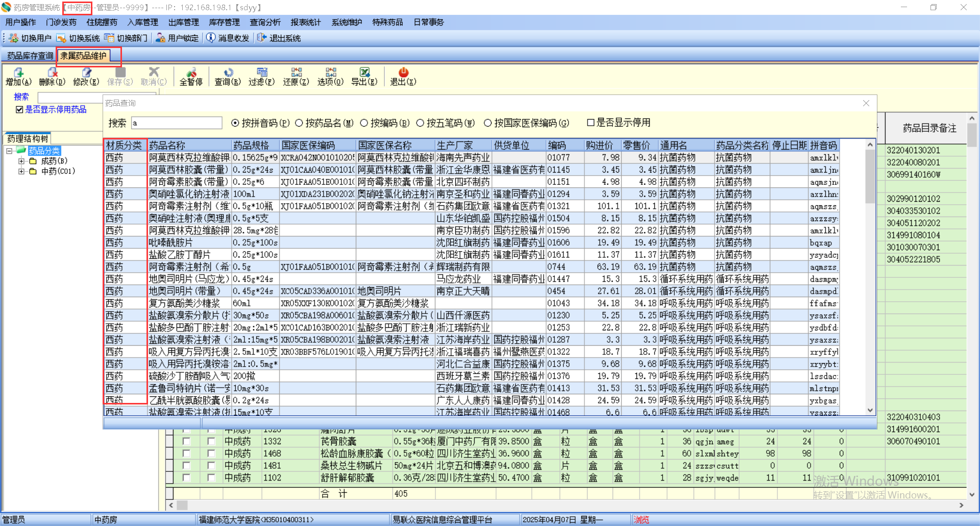
Task: Select the 按国家医保编码(G) radio option
Action: 487,123
